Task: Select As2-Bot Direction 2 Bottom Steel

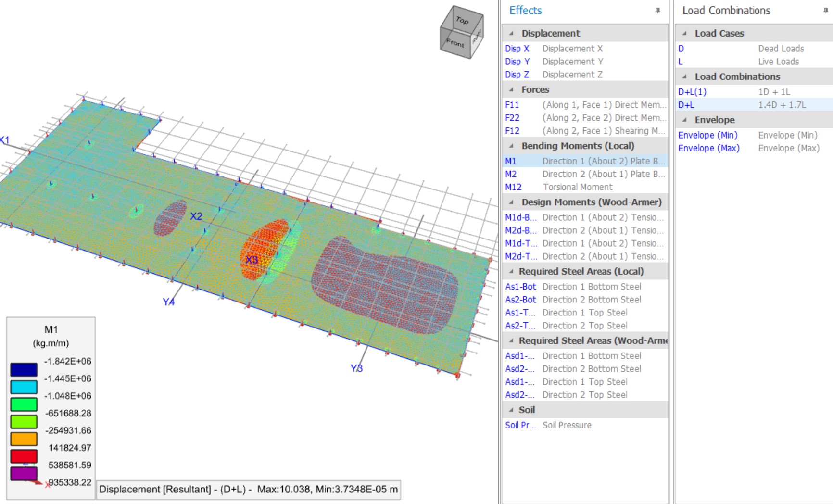Action: [x=585, y=300]
